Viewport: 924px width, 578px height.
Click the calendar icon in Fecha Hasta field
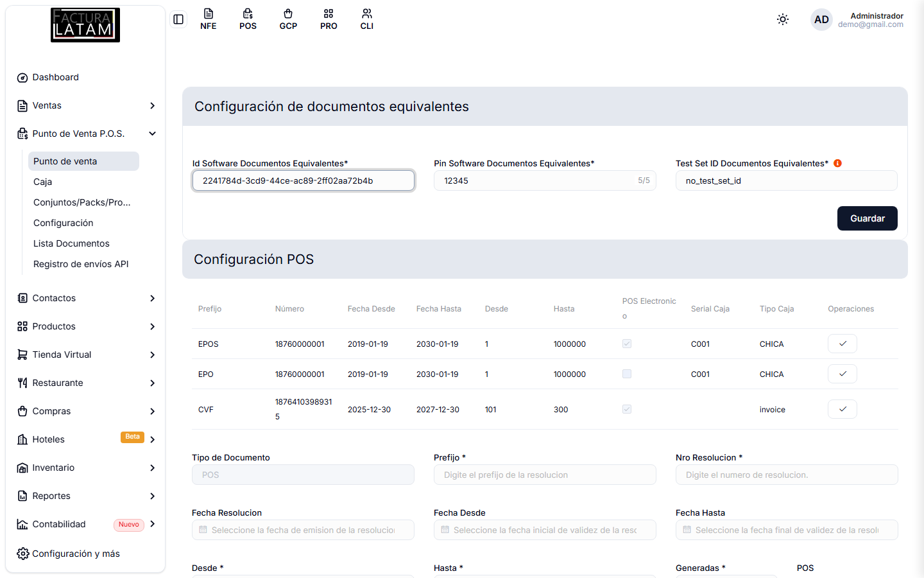point(687,530)
